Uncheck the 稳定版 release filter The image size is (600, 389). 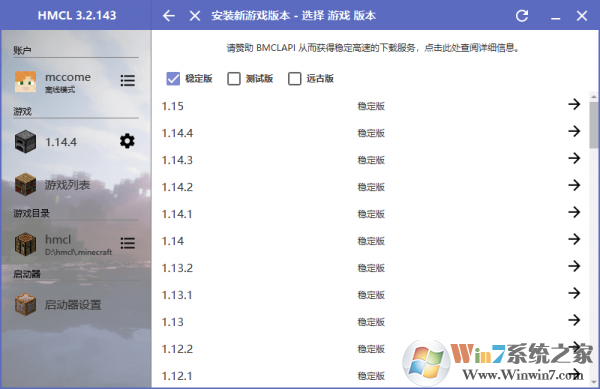click(x=173, y=79)
